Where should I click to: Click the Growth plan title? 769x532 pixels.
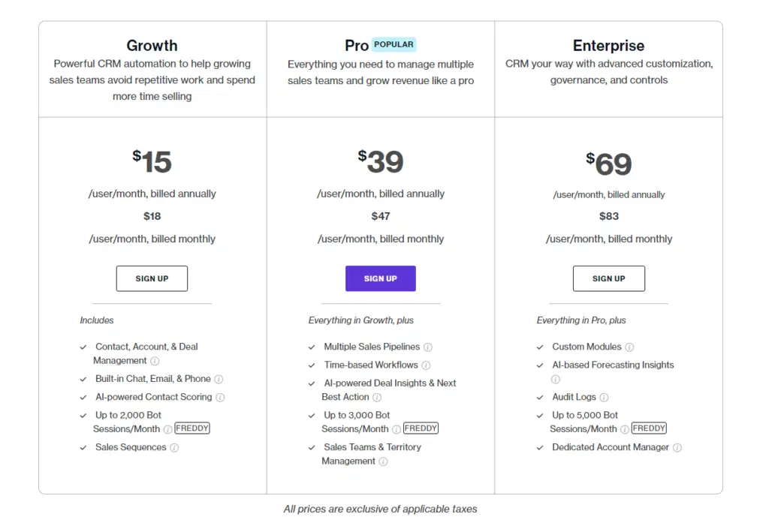tap(152, 46)
